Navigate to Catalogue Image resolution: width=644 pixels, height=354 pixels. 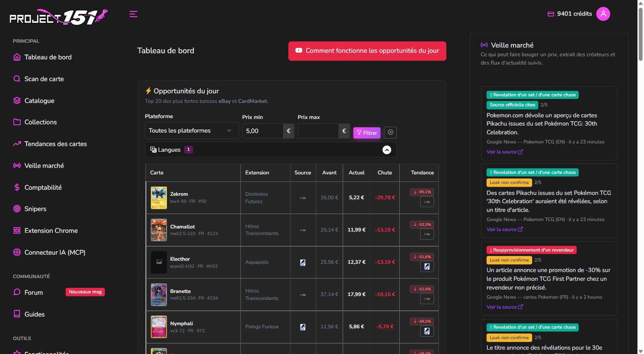[39, 101]
